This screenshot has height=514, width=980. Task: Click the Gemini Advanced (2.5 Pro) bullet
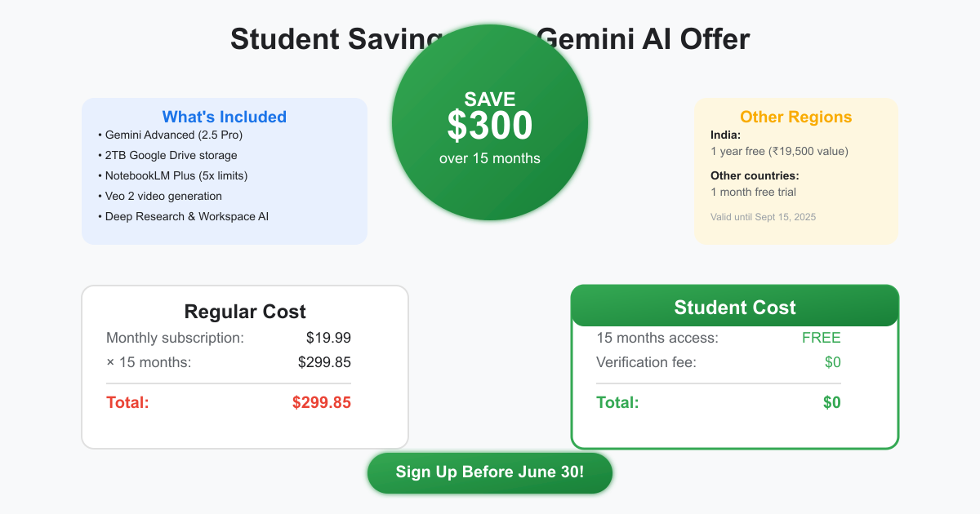(173, 135)
